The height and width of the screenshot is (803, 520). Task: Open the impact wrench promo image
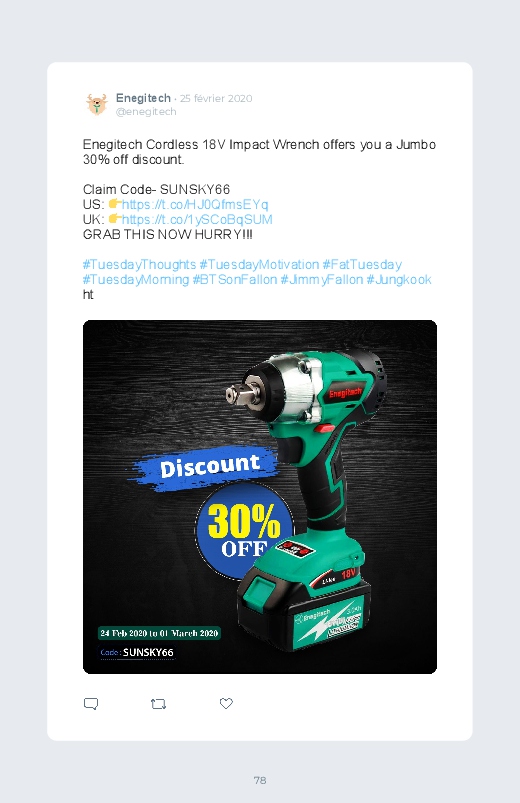click(x=260, y=497)
